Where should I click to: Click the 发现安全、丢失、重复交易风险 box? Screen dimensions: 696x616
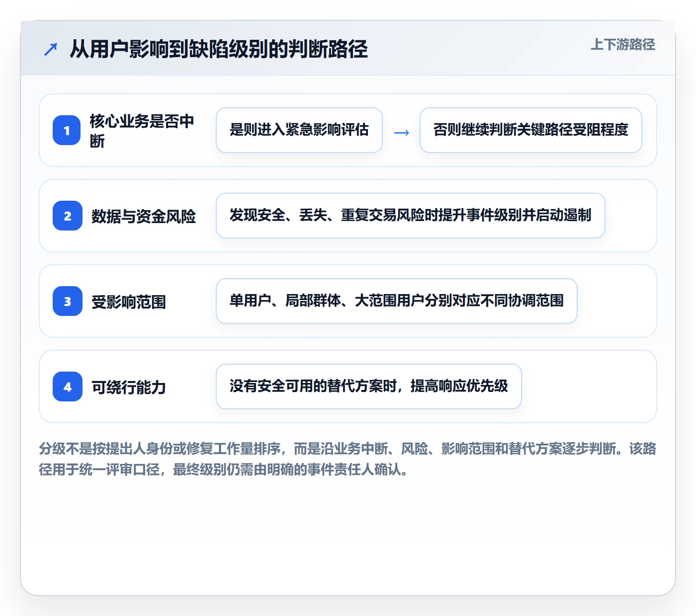[x=411, y=216]
